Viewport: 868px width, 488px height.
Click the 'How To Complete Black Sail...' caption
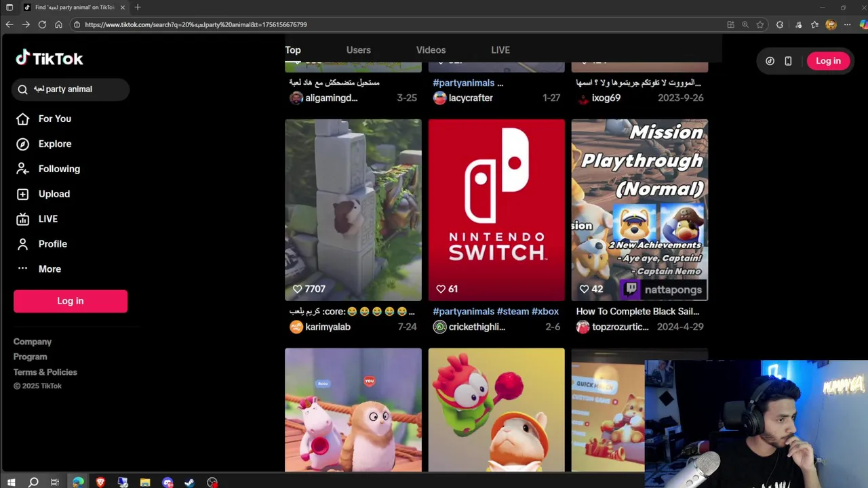pyautogui.click(x=637, y=312)
